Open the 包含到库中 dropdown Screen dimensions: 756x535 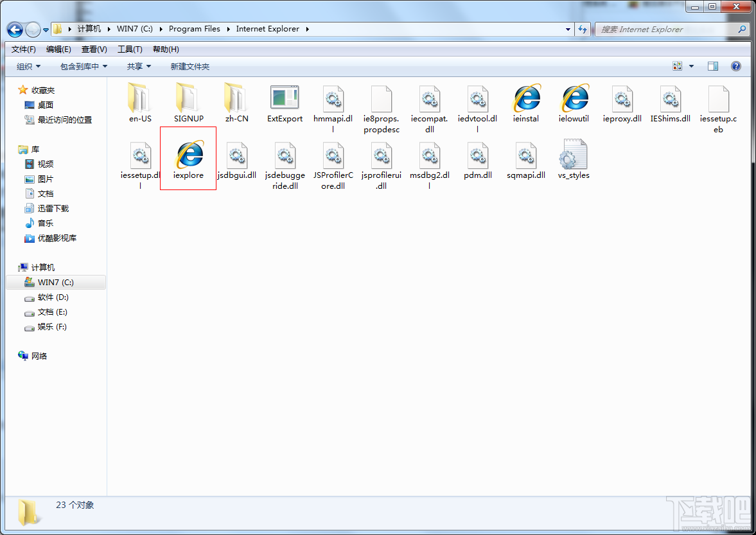84,67
